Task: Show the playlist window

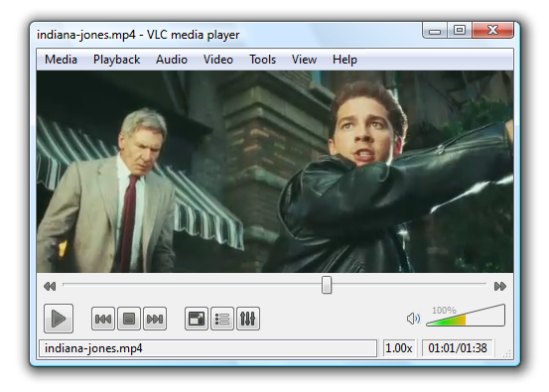Action: click(222, 319)
